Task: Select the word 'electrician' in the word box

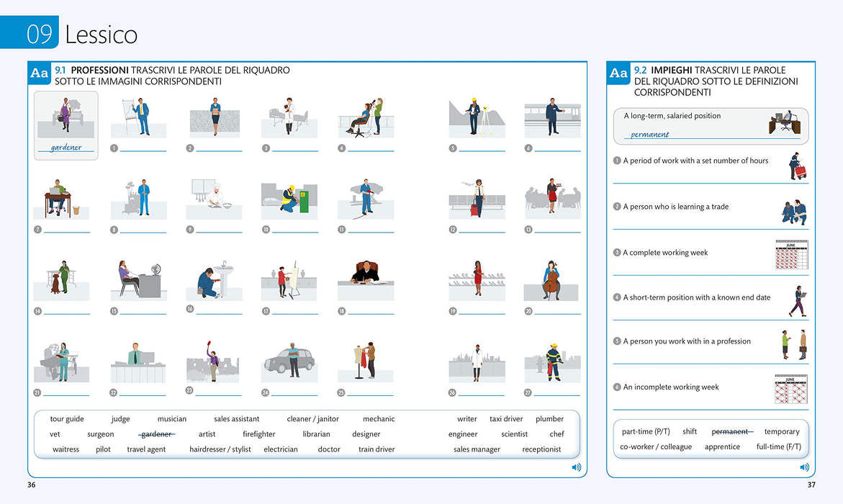Action: (x=281, y=449)
